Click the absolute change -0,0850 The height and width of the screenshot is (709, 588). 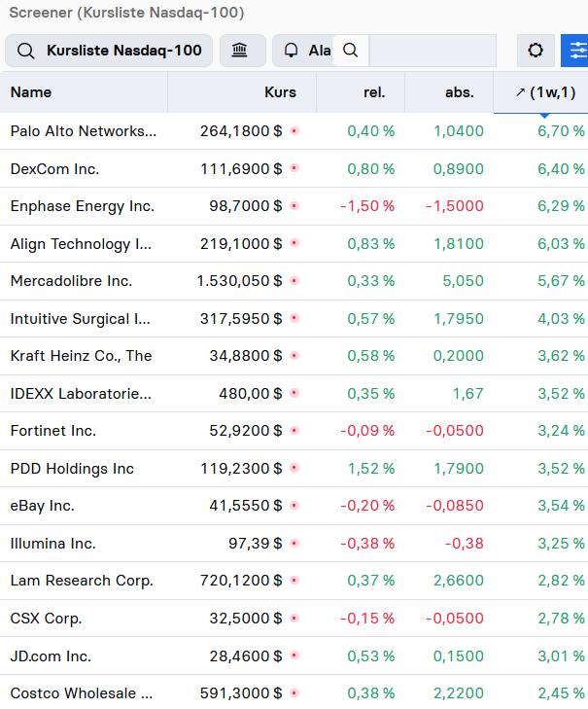[455, 506]
